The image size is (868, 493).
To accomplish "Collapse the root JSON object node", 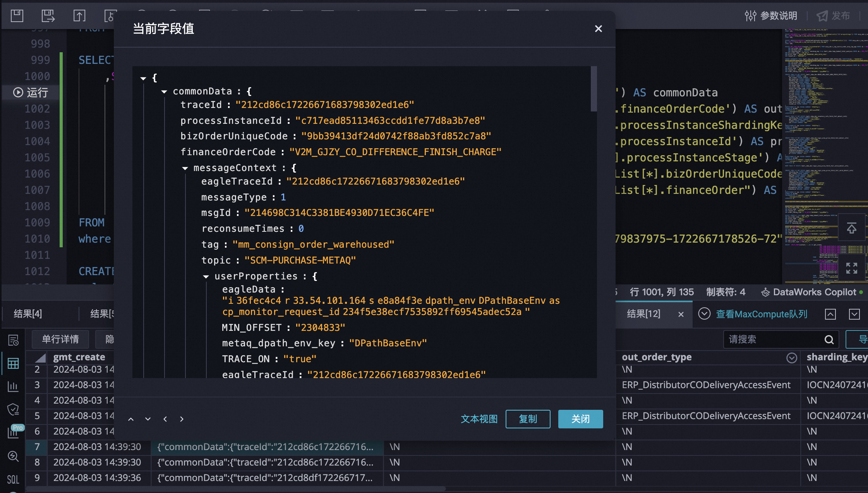I will 143,79.
